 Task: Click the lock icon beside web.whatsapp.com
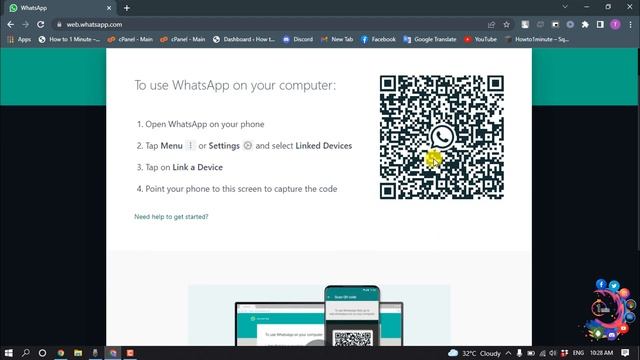[x=59, y=24]
